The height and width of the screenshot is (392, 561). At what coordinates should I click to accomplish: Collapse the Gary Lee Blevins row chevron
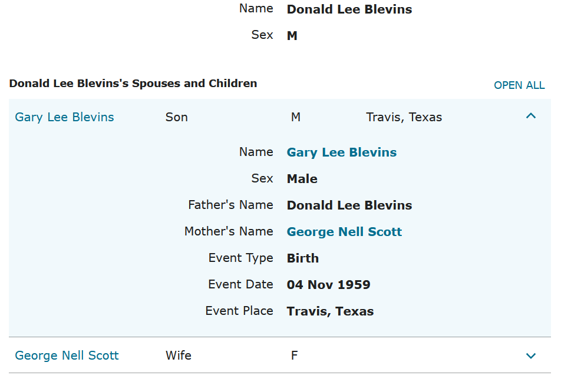coord(531,117)
